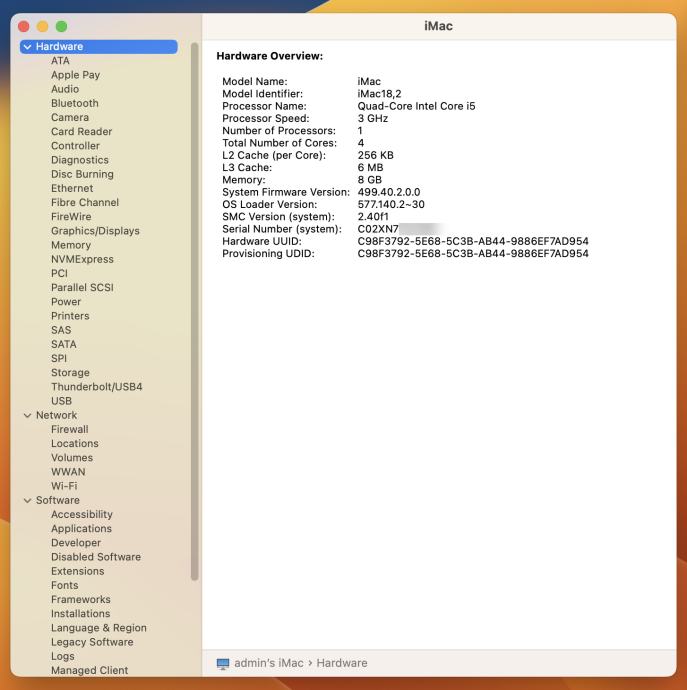
Task: Collapse the Network section chevron
Action: coord(27,415)
